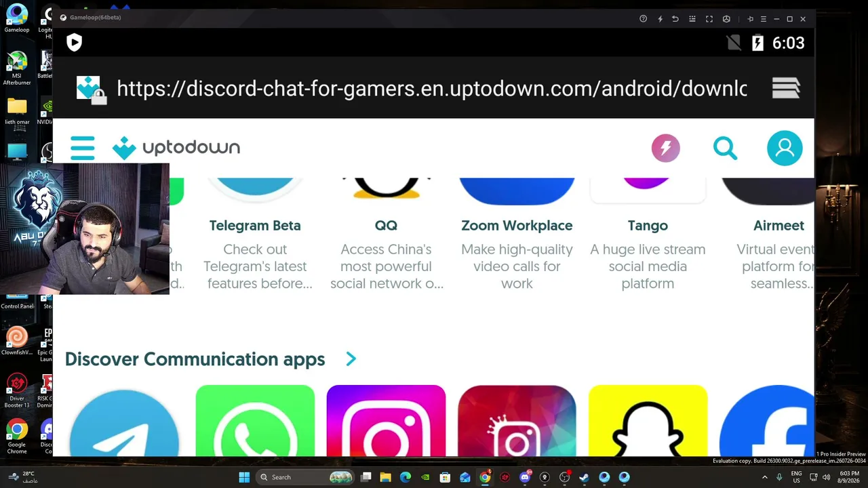Screen dimensions: 868x488
Task: Click the QQ penguin app thumbnail
Action: pyautogui.click(x=386, y=188)
